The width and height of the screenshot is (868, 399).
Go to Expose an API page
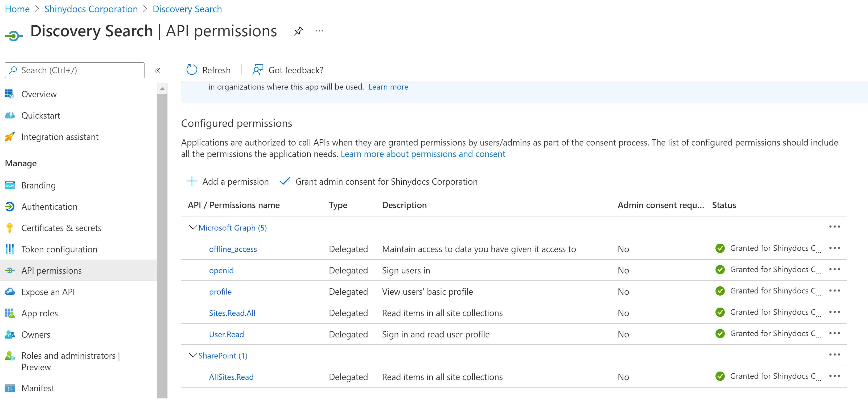[48, 292]
